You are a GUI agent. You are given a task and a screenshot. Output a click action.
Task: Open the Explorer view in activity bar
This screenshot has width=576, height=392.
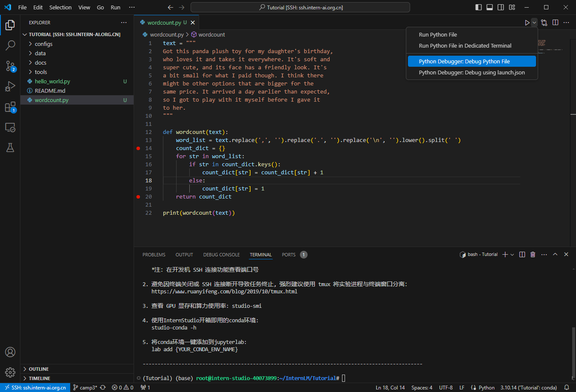point(10,25)
